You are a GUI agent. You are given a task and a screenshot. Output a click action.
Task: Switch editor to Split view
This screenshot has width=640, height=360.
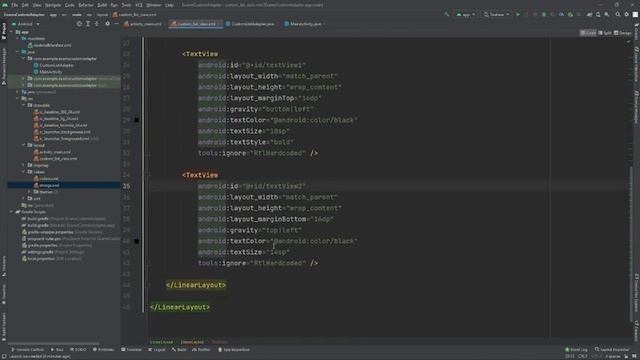tap(605, 33)
